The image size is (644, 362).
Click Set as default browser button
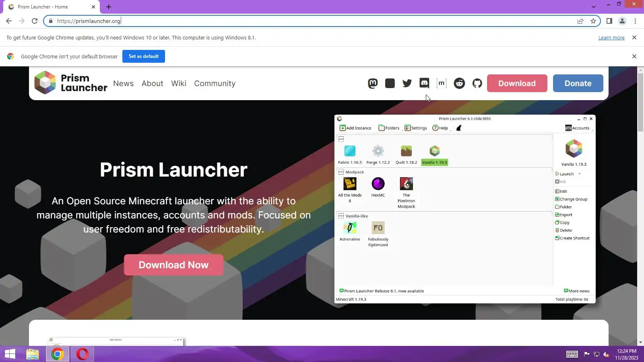coord(144,56)
